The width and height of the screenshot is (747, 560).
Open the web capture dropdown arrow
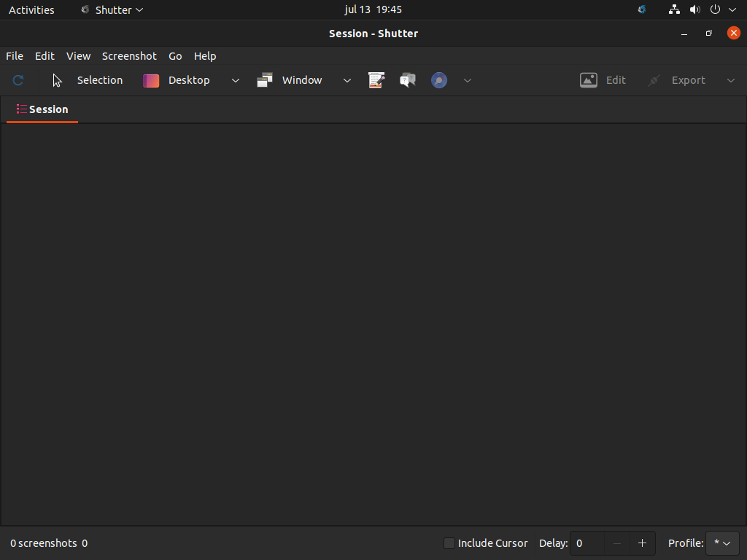pyautogui.click(x=468, y=80)
